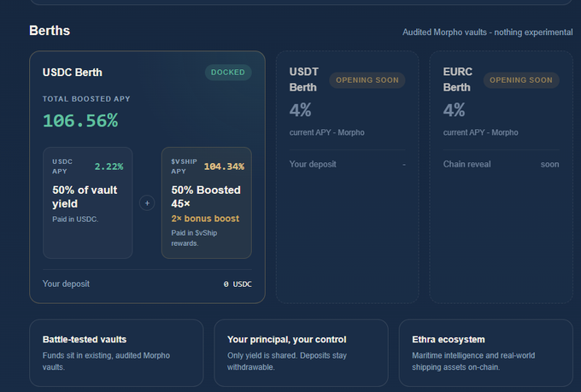Click the 2.22% USDC APY value
This screenshot has height=392, width=581.
[109, 167]
